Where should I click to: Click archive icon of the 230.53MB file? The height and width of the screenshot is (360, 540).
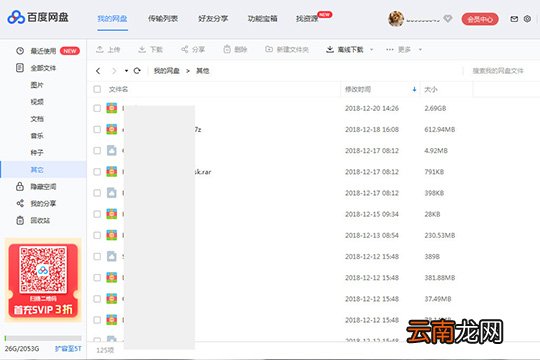click(x=112, y=235)
